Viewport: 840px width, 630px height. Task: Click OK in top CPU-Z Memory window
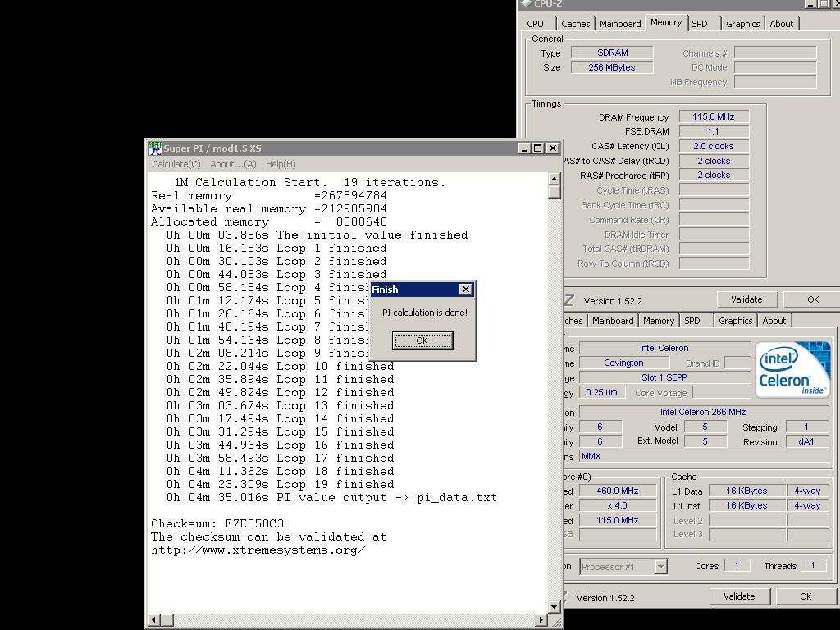813,299
